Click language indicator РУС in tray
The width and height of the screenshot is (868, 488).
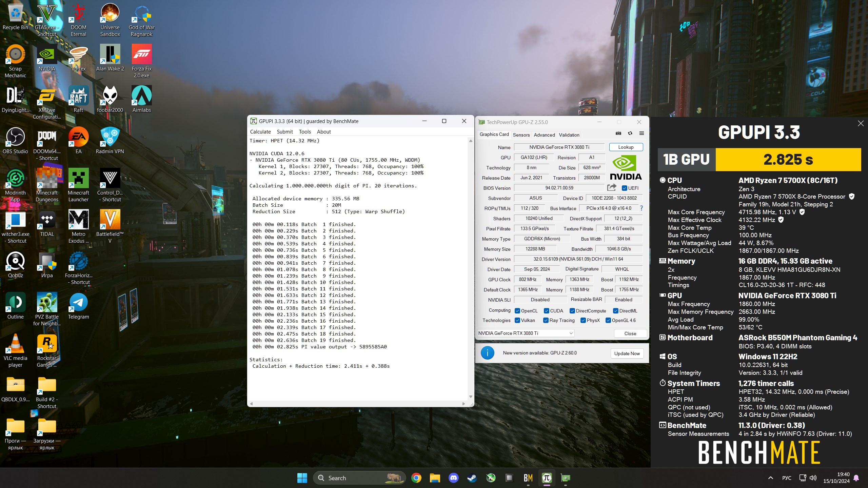click(787, 478)
